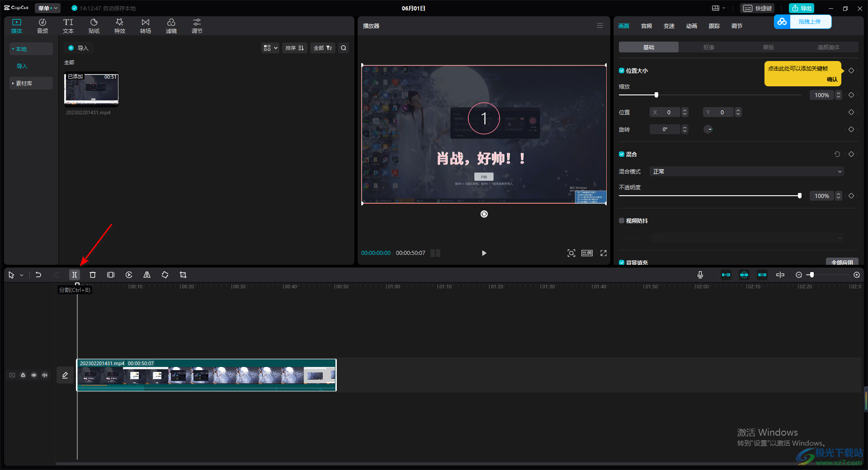Toggle the 背景填充 checkbox
The image size is (868, 470).
tap(622, 263)
